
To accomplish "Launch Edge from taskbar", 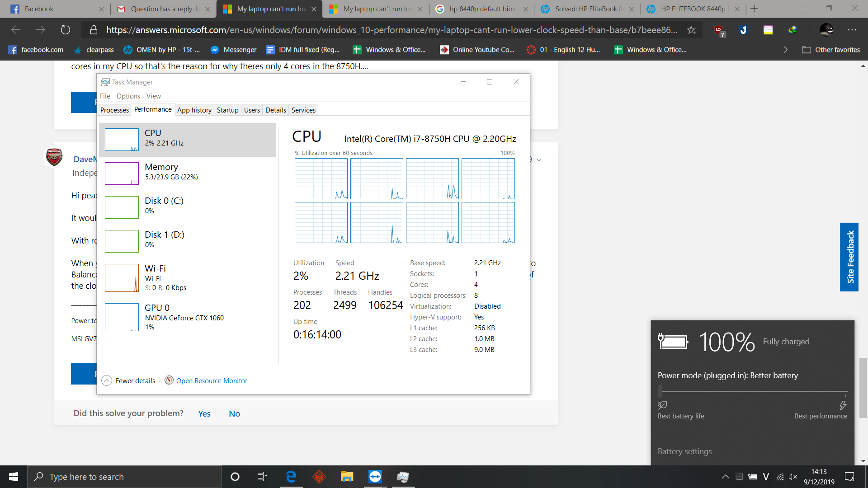I will pyautogui.click(x=291, y=477).
